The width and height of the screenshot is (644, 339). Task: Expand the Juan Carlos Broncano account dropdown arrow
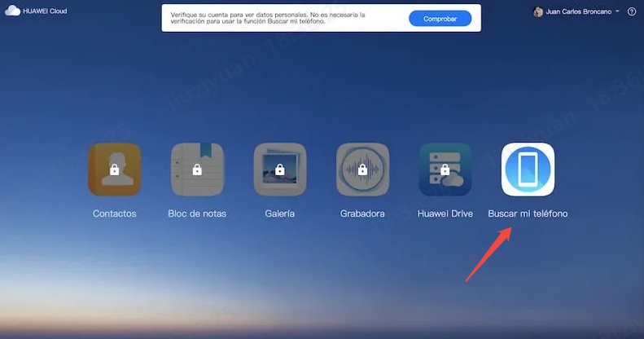[x=617, y=11]
